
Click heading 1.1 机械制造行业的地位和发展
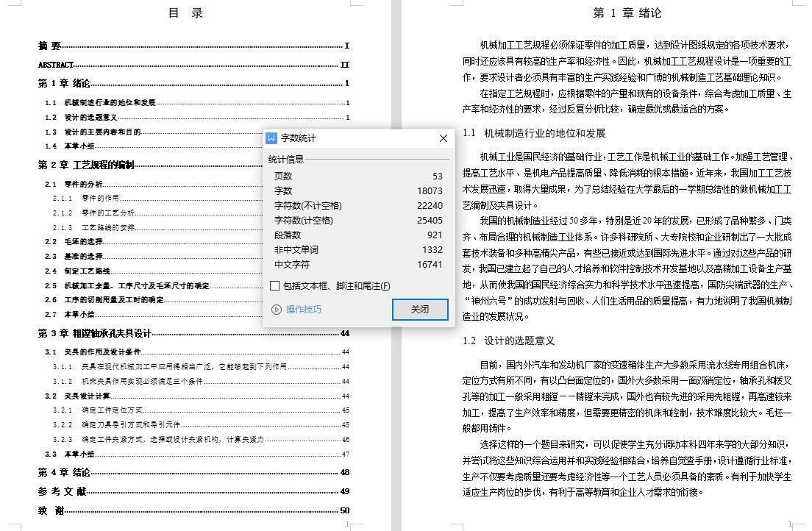534,133
